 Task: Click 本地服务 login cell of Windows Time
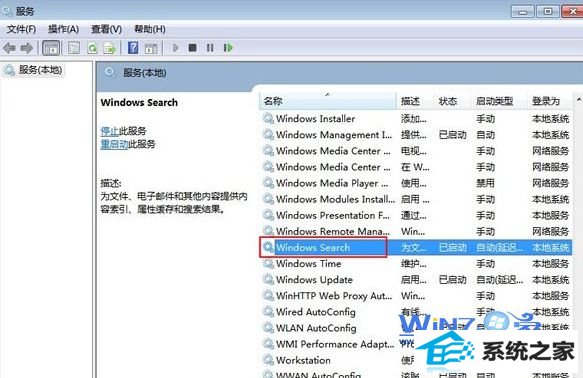coord(550,264)
